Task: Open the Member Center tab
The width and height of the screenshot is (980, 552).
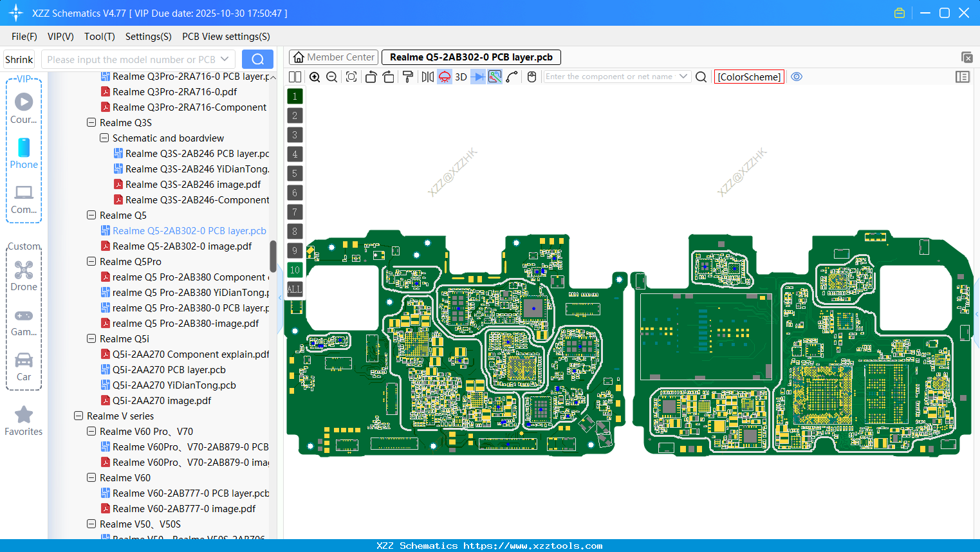Action: click(x=334, y=57)
